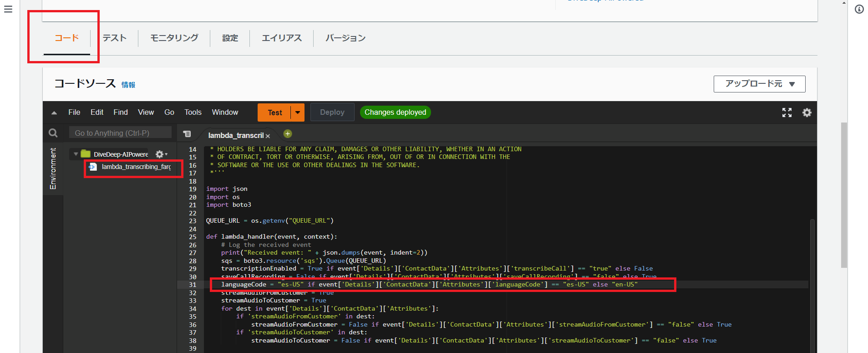The width and height of the screenshot is (868, 353).
Task: Click the 'streamAudioToCustomer = True' line
Action: pyautogui.click(x=274, y=301)
